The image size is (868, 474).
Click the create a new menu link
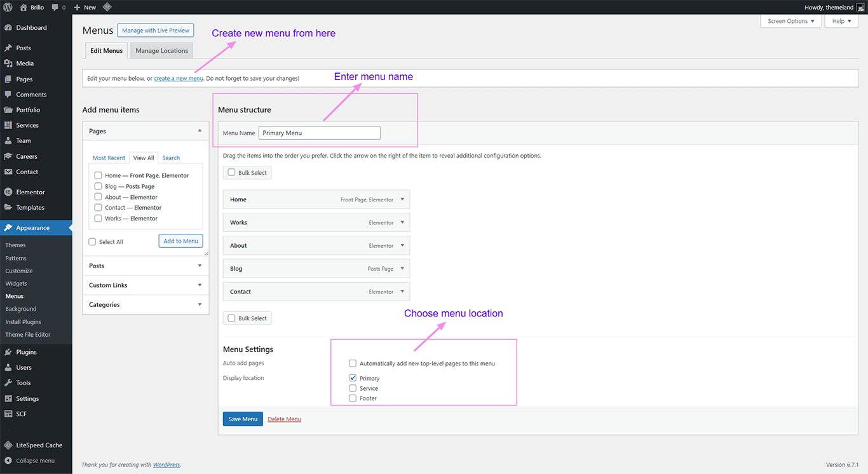[x=179, y=79]
